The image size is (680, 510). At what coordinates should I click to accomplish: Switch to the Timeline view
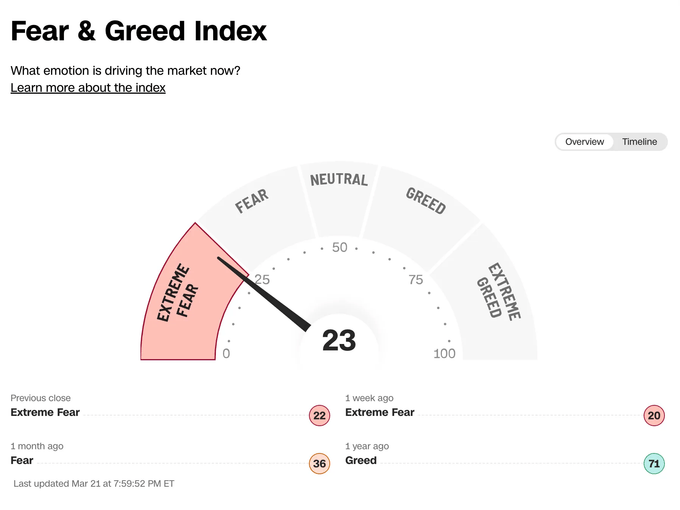pyautogui.click(x=639, y=142)
